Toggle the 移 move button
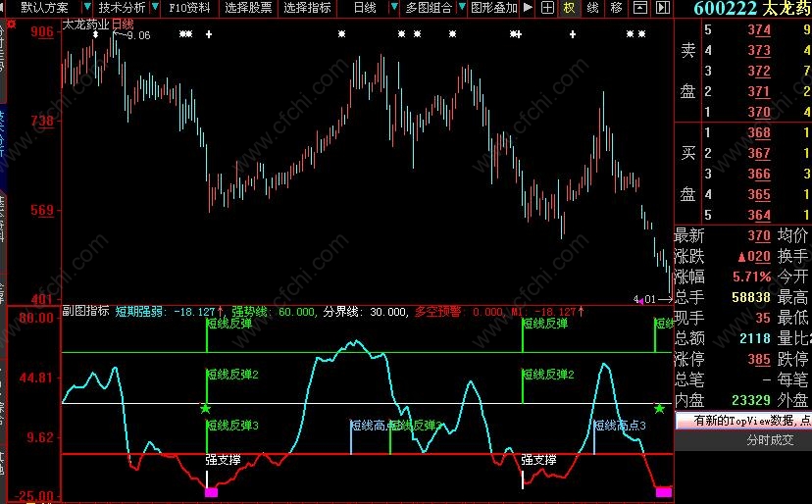812x504 pixels. [x=616, y=8]
